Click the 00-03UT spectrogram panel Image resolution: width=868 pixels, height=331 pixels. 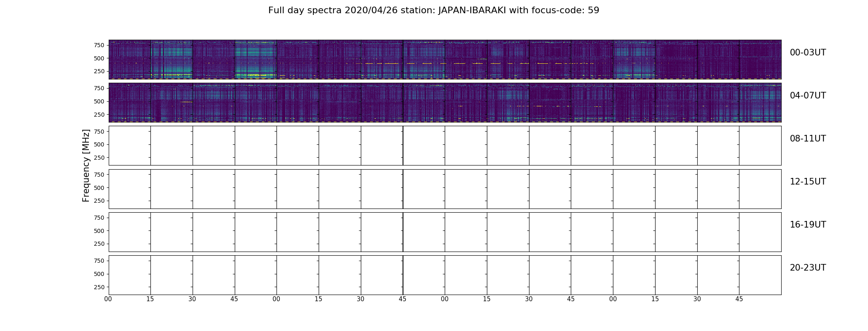pos(445,60)
